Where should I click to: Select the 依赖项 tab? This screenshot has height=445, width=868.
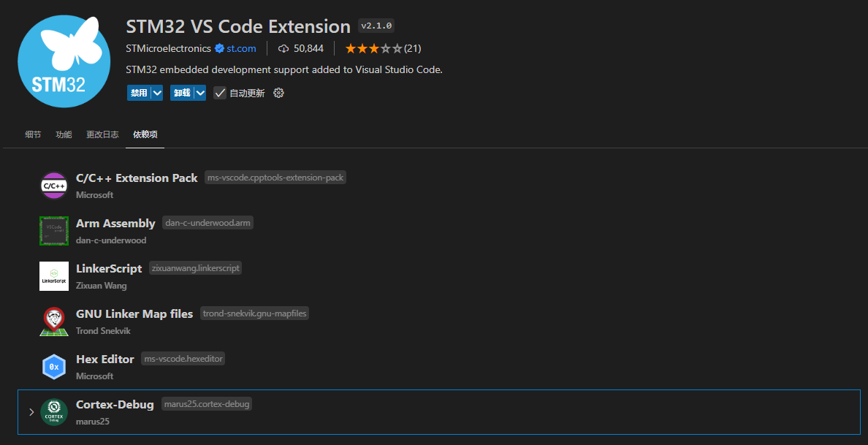click(x=145, y=134)
